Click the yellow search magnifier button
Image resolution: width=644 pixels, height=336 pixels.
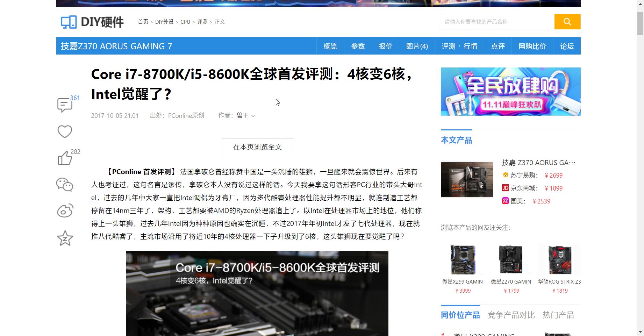coord(567,21)
